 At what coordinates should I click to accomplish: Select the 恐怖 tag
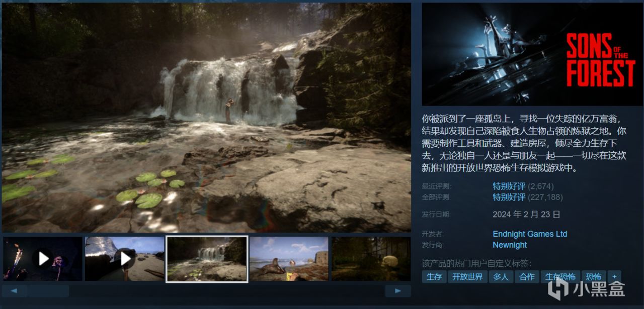[594, 277]
